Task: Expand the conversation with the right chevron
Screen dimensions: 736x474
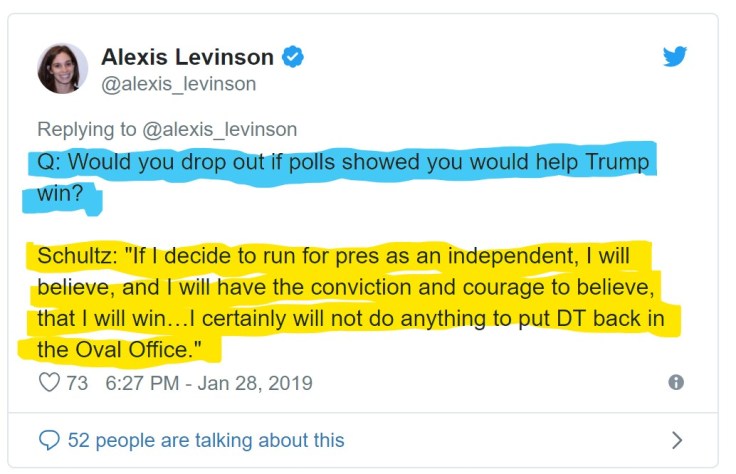Action: tap(676, 440)
